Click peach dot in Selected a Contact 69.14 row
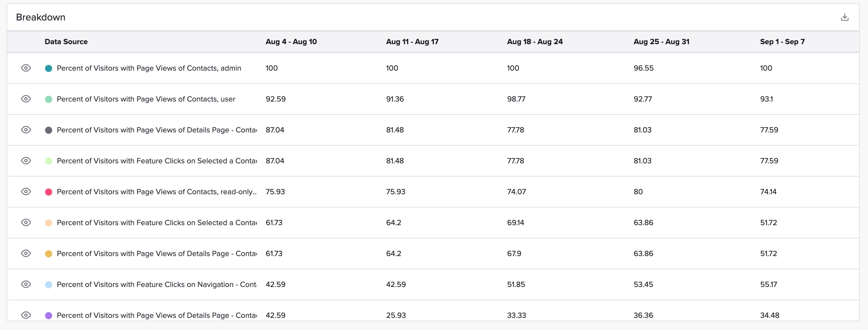This screenshot has width=868, height=330. [49, 223]
